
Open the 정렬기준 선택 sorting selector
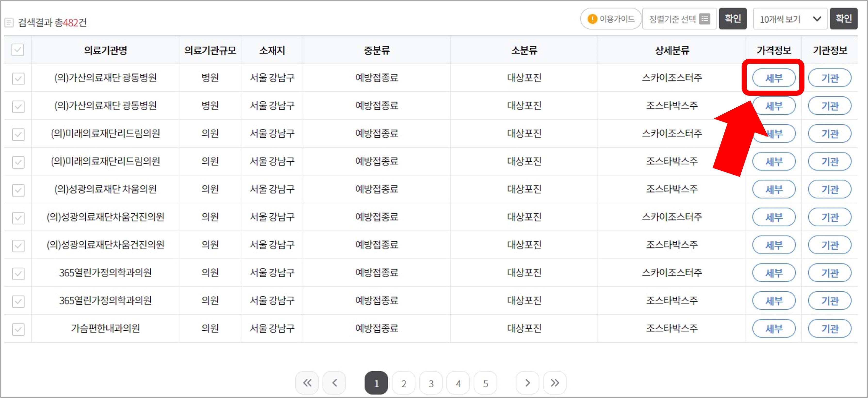pyautogui.click(x=679, y=19)
